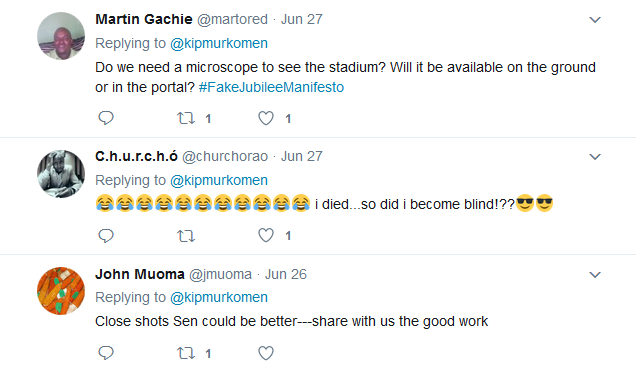The width and height of the screenshot is (636, 368).
Task: Open @kipmurkomen link in Martin's reply
Action: tap(219, 43)
